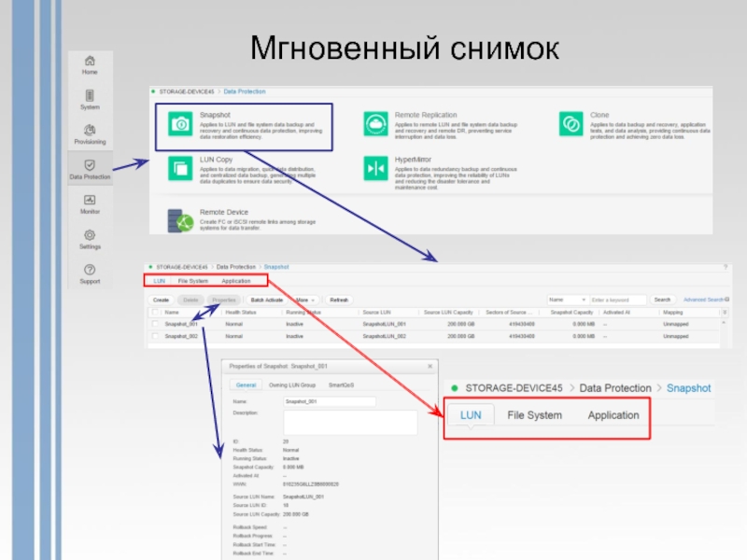Click the Remote Device title text

(x=224, y=212)
